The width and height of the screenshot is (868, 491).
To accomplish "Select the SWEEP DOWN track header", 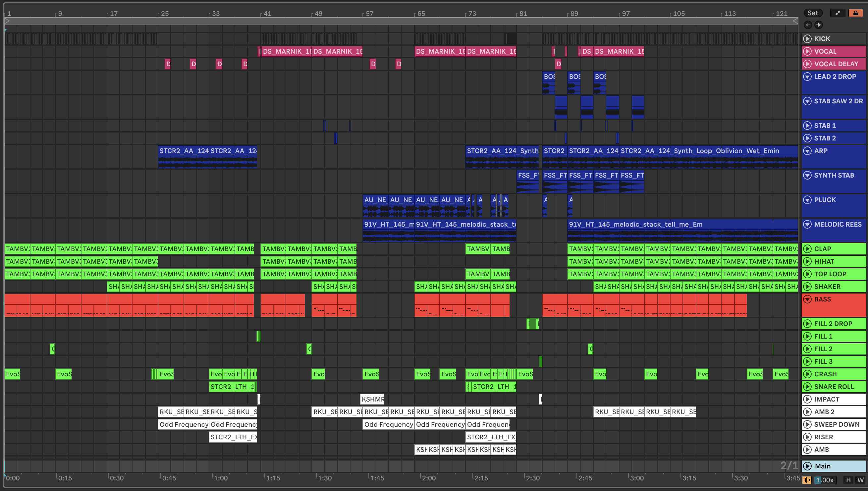I will (x=837, y=424).
